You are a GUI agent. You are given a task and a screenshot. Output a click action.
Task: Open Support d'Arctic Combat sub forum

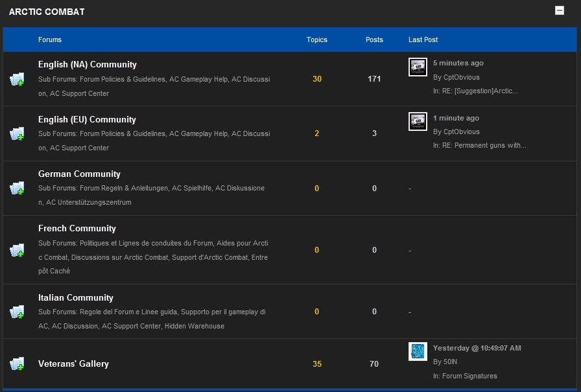tap(209, 257)
